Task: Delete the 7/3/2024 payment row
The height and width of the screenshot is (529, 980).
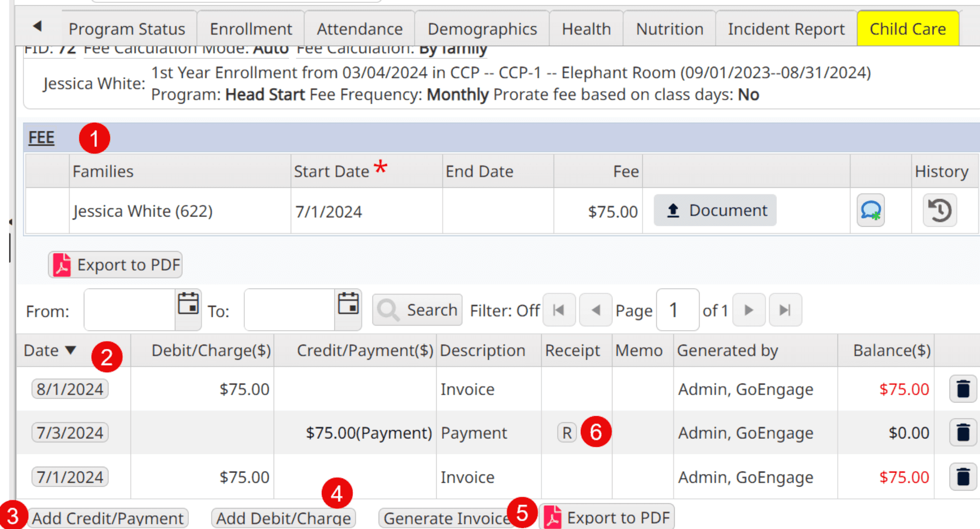Action: click(x=963, y=432)
